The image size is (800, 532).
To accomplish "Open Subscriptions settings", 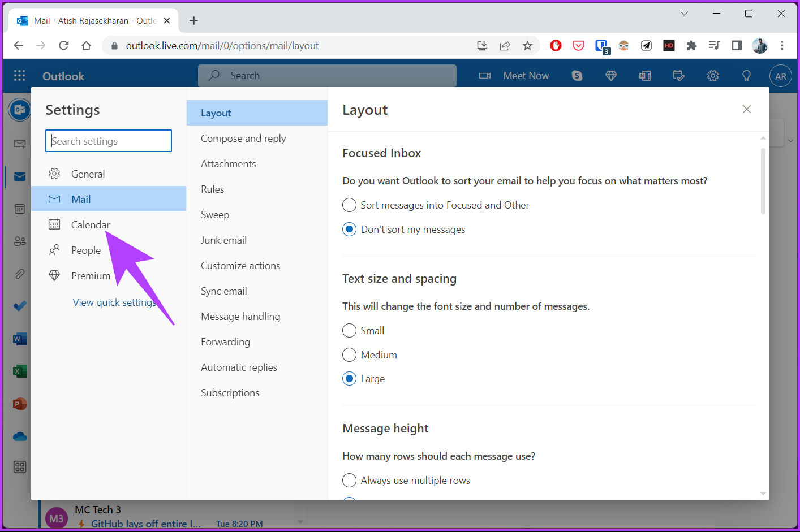I will (257, 392).
